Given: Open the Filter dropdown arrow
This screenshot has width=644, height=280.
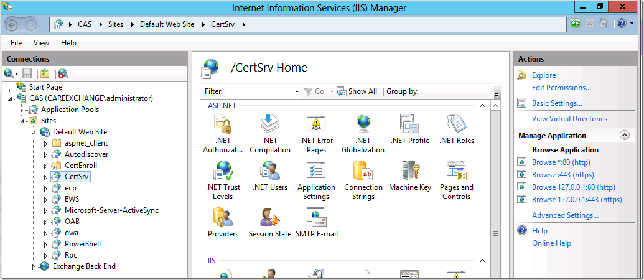Looking at the screenshot, I should point(297,92).
